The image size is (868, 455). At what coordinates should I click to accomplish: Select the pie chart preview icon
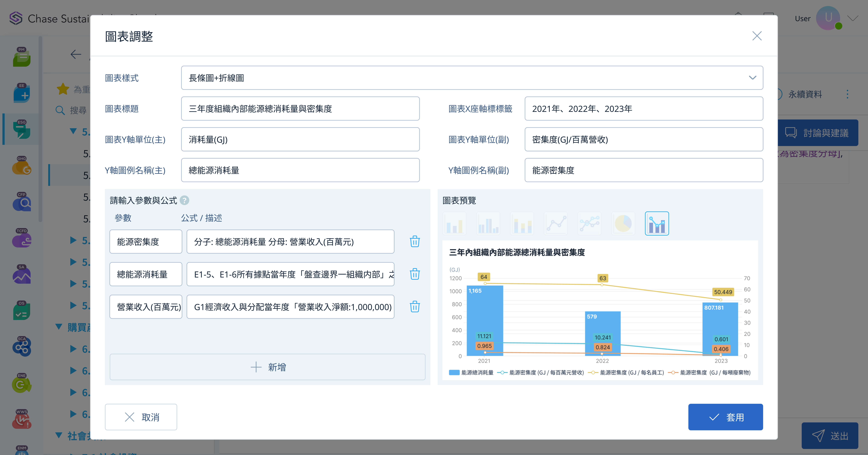tap(623, 223)
